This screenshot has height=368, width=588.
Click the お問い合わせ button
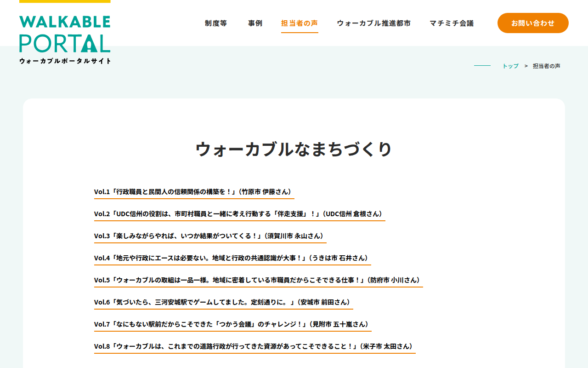pyautogui.click(x=533, y=23)
